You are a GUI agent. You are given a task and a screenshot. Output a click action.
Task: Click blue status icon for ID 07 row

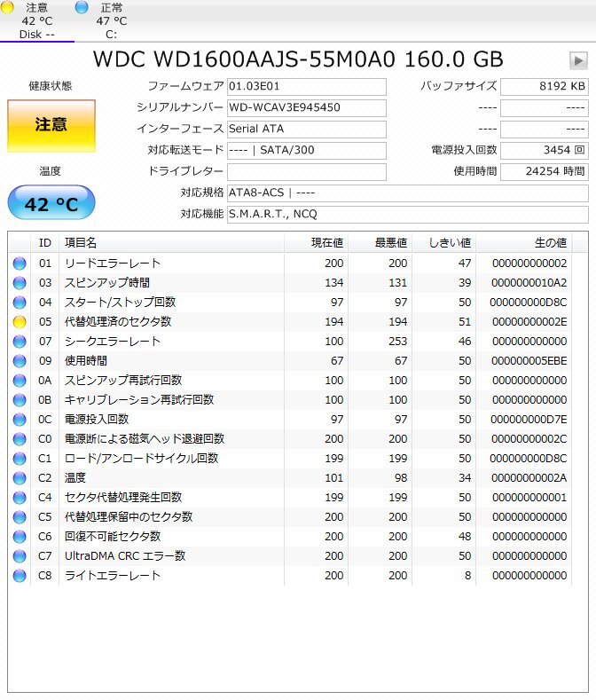[x=20, y=342]
